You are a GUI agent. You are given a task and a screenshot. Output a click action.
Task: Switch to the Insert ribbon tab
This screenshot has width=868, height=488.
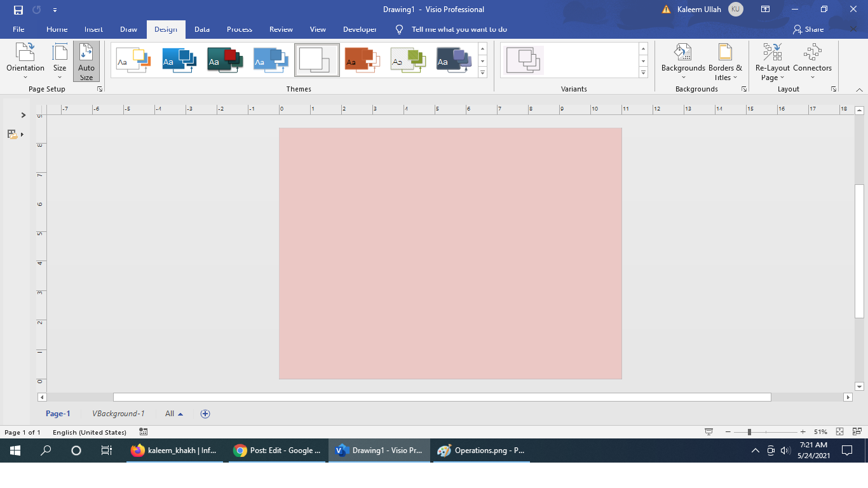tap(93, 29)
